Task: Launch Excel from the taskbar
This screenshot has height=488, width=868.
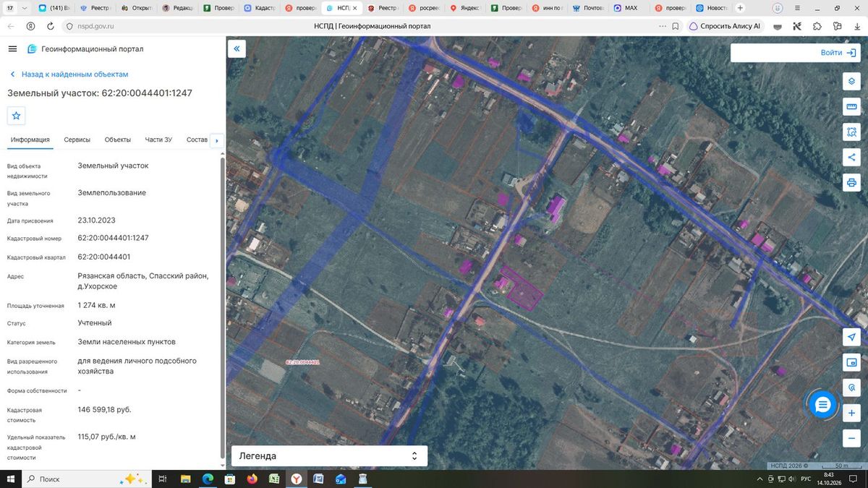Action: 274,479
